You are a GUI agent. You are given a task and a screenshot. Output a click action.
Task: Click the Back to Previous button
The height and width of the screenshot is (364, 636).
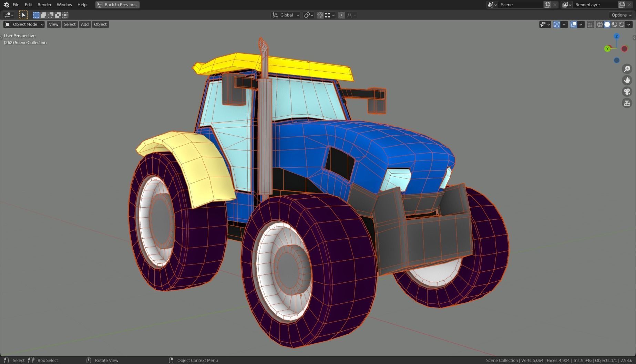tap(117, 4)
